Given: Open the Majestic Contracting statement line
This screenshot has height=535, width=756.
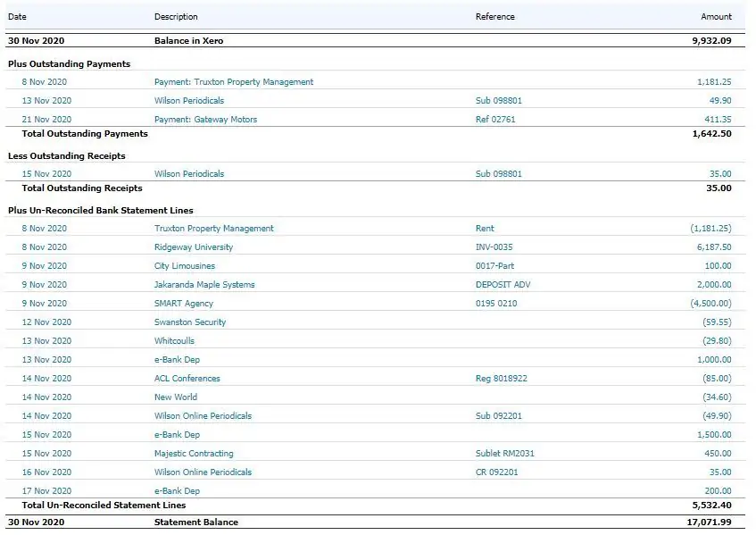Looking at the screenshot, I should (x=194, y=454).
